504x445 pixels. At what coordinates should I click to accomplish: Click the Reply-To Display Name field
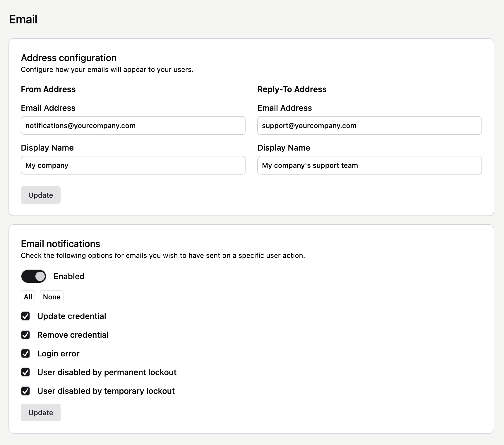(x=369, y=165)
